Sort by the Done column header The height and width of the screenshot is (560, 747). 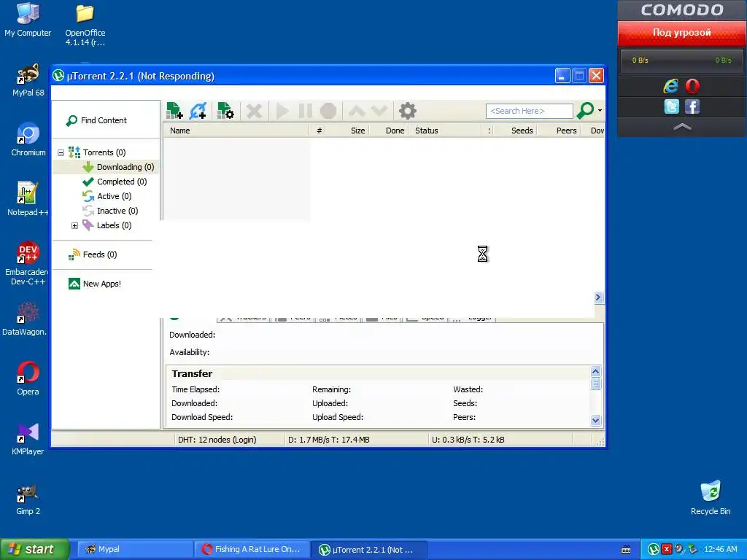[x=388, y=131]
